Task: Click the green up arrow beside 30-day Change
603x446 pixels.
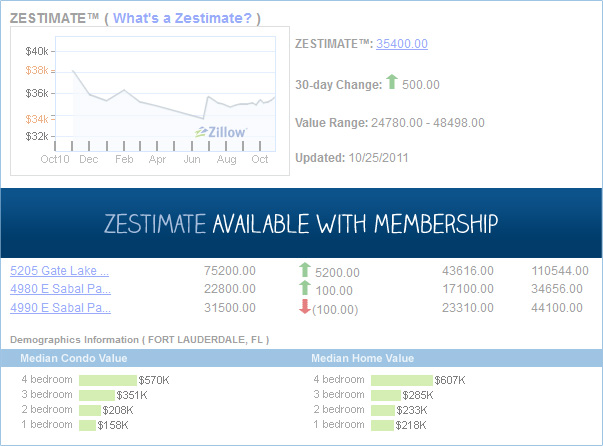Action: pos(392,82)
